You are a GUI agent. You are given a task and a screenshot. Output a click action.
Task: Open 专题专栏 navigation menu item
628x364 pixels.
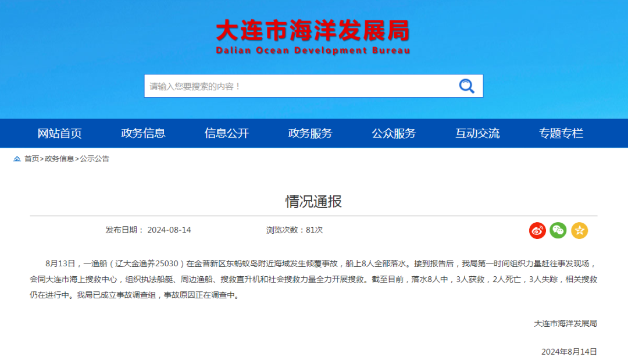pyautogui.click(x=561, y=133)
